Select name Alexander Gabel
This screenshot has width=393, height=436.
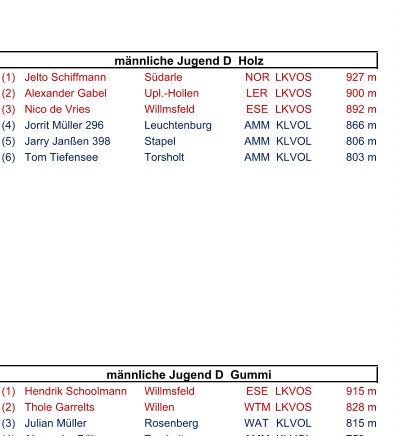coord(66,93)
